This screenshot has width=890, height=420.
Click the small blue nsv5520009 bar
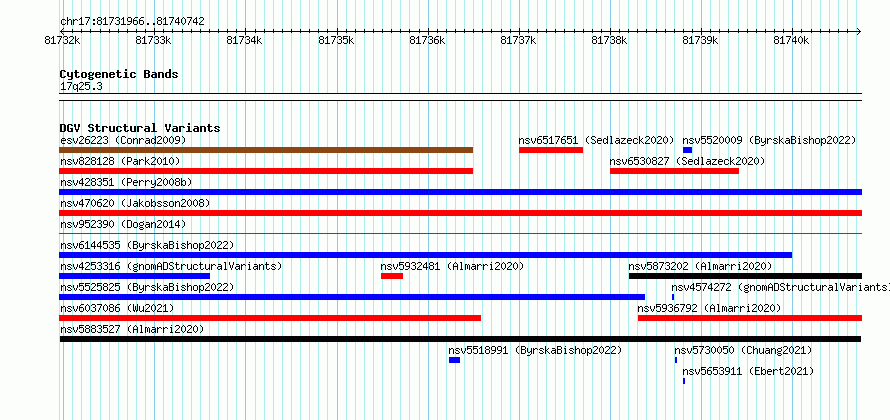(687, 150)
